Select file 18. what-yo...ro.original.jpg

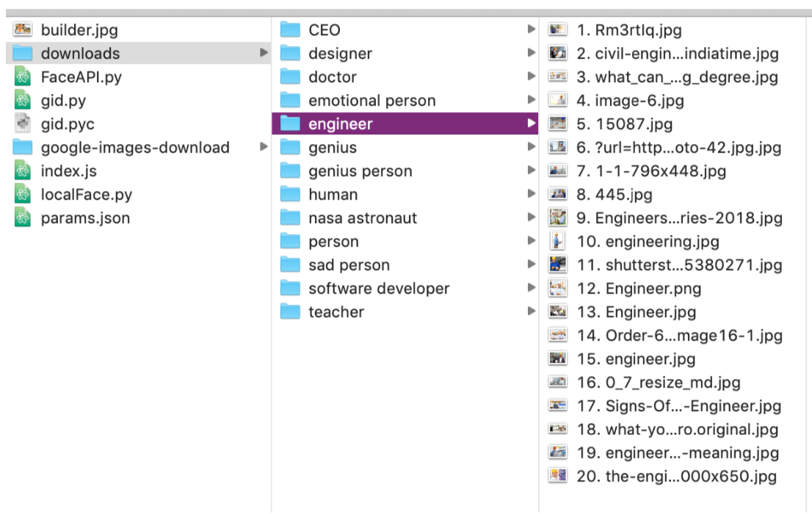pyautogui.click(x=678, y=430)
